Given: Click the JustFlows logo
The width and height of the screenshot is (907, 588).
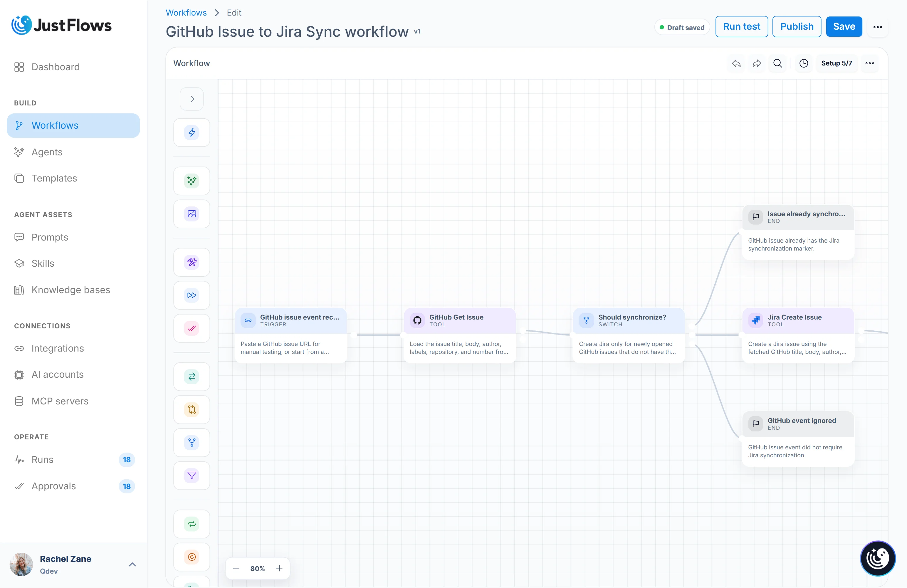Looking at the screenshot, I should pyautogui.click(x=61, y=25).
